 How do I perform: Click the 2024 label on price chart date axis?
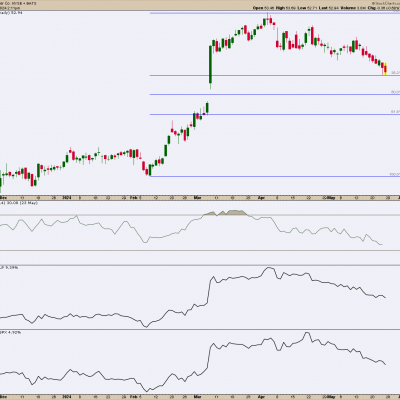[67, 198]
